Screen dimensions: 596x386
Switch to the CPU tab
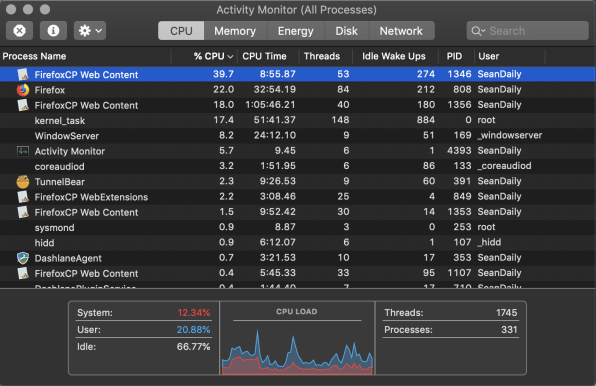click(x=181, y=31)
